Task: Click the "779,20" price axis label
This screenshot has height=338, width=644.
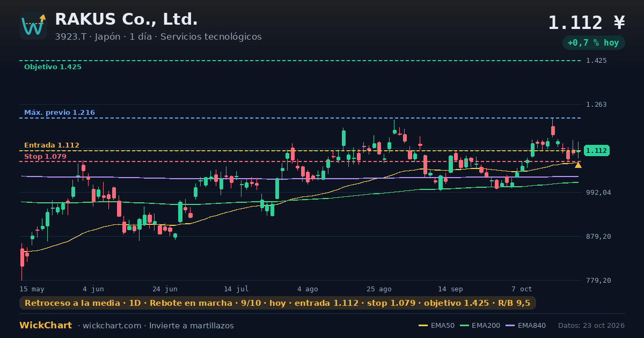Action: click(598, 281)
